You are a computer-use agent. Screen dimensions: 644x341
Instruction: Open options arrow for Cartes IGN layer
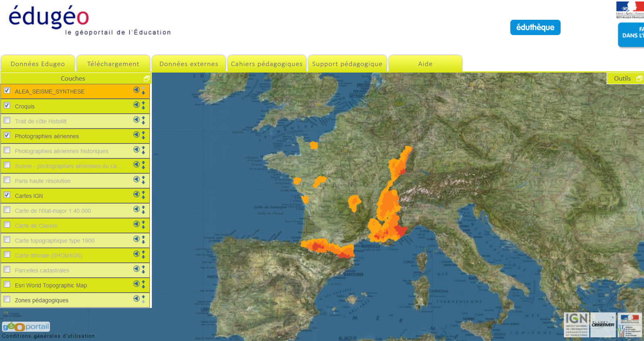coord(137,194)
